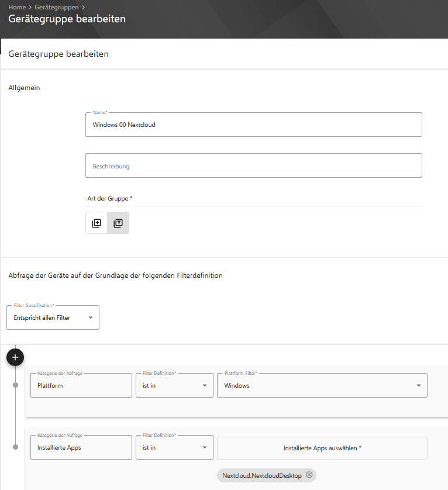Click the dark banner Gerätegruppe bearbeiten title

click(x=67, y=19)
